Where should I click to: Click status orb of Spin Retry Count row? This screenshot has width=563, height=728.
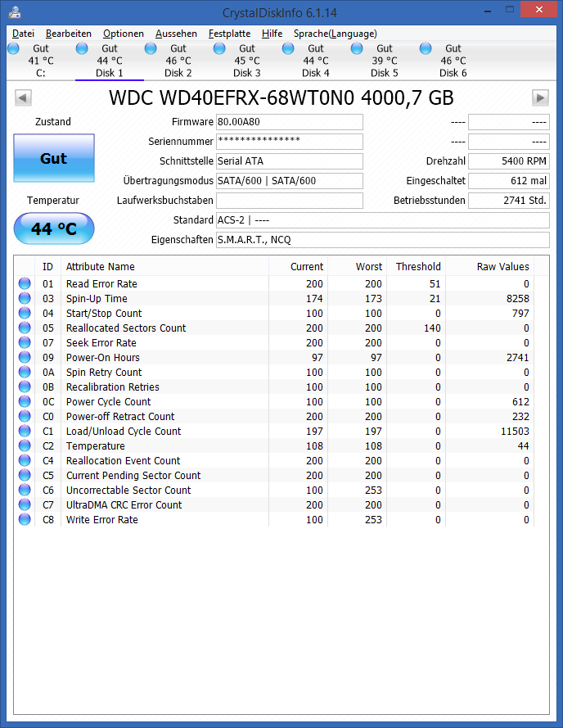pyautogui.click(x=25, y=372)
